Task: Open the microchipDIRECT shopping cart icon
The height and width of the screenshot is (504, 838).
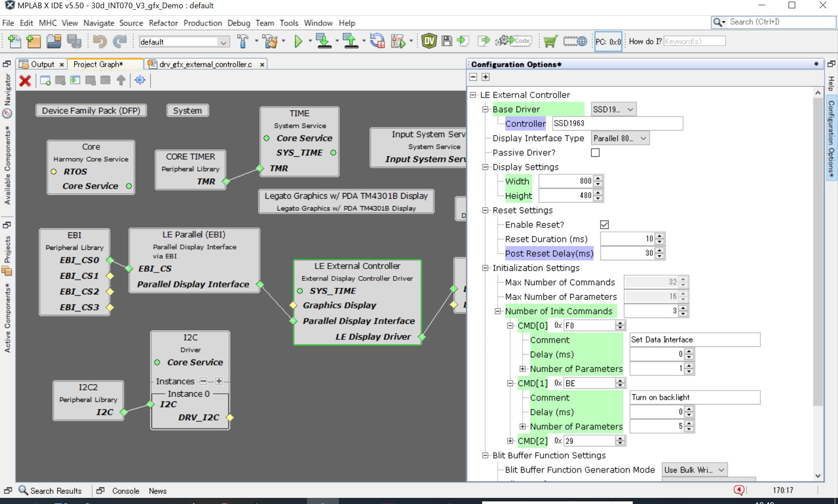Action: coord(551,41)
